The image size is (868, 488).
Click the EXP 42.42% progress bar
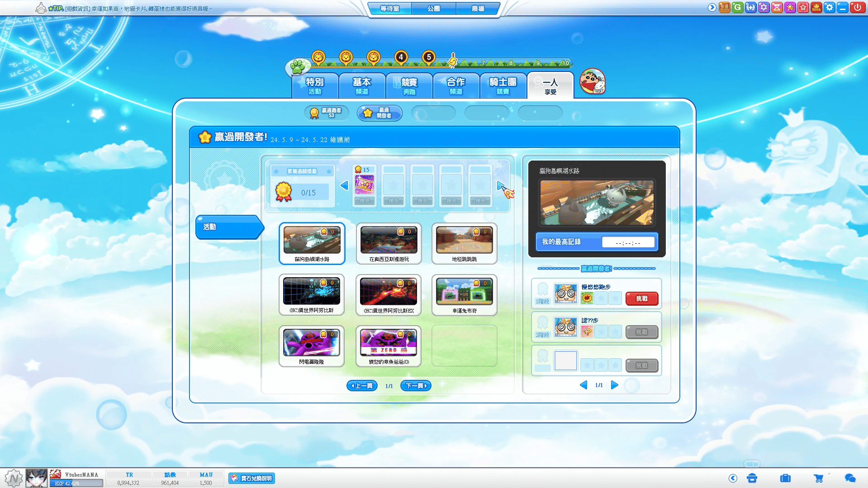point(76,483)
